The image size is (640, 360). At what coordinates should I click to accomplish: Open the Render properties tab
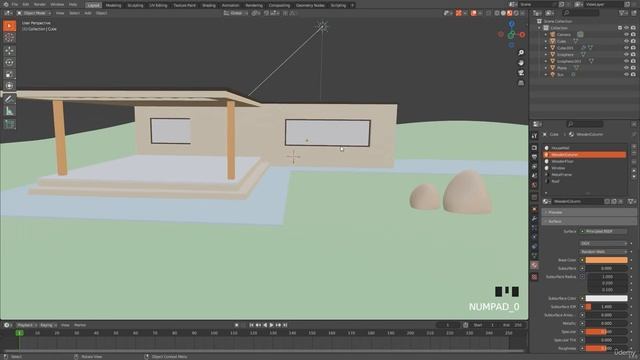(x=534, y=147)
